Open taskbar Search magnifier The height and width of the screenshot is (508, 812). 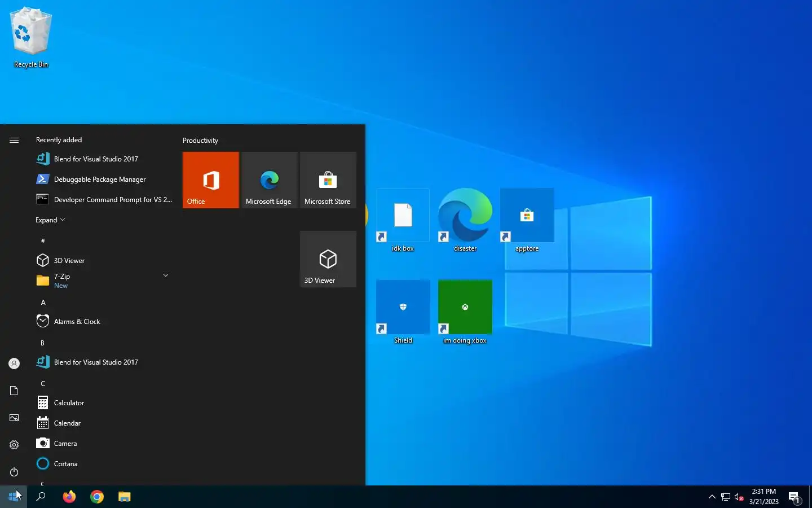pyautogui.click(x=41, y=497)
